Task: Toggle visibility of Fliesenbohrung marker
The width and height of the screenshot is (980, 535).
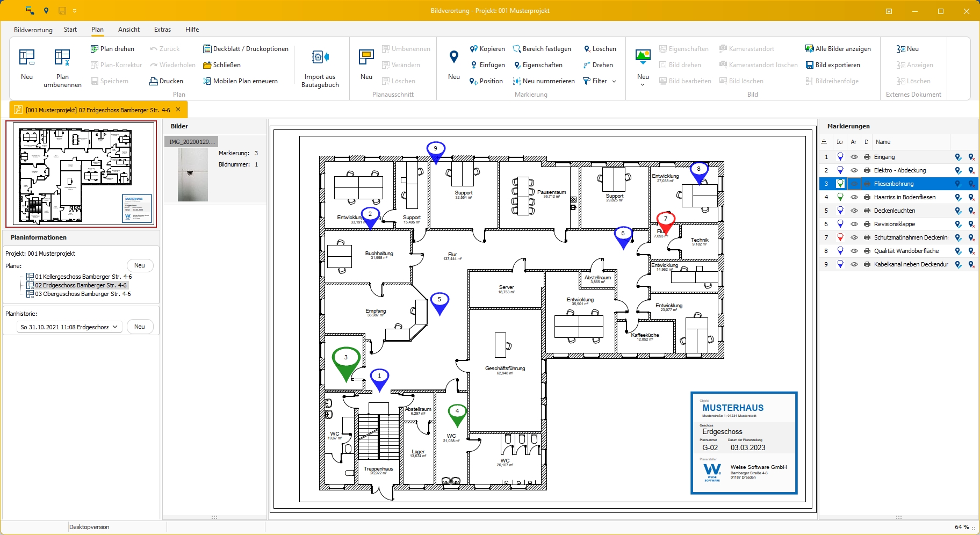Action: pyautogui.click(x=854, y=184)
